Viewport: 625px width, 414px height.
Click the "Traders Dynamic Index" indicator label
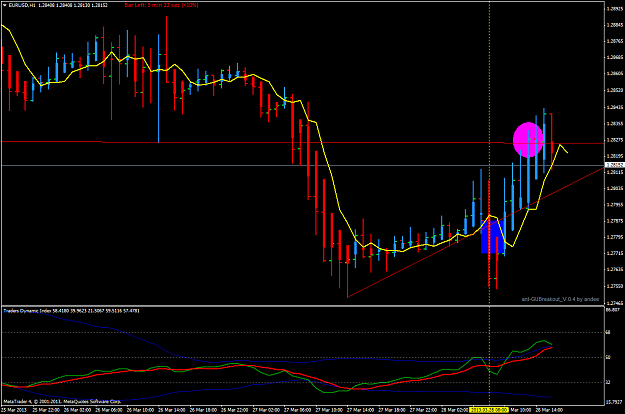tap(28, 310)
